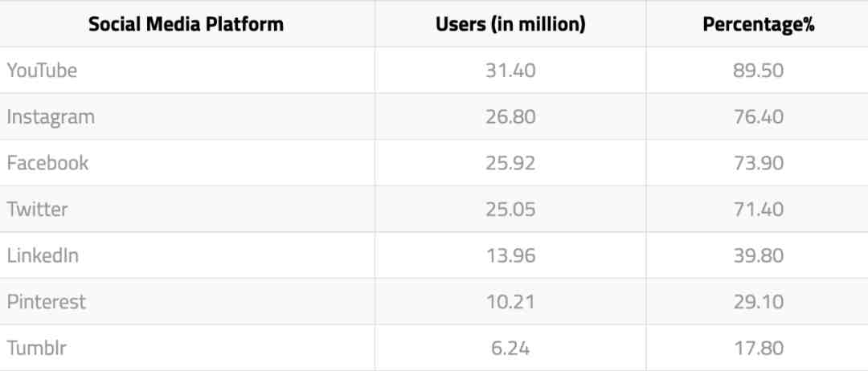
Task: Click the Percentage% column header
Action: point(759,25)
